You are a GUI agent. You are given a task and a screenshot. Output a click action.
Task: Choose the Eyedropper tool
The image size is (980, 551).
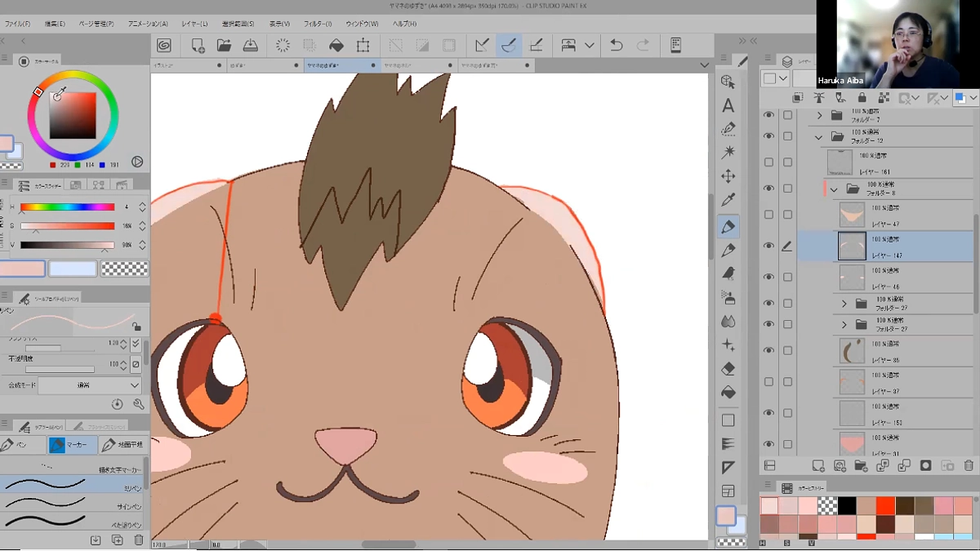728,199
